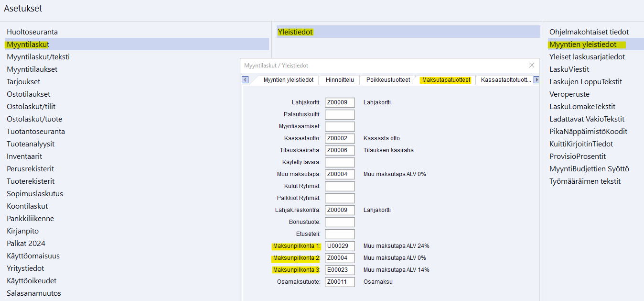The width and height of the screenshot is (644, 301).
Task: Select the Osamaksutuote input field
Action: pyautogui.click(x=340, y=282)
